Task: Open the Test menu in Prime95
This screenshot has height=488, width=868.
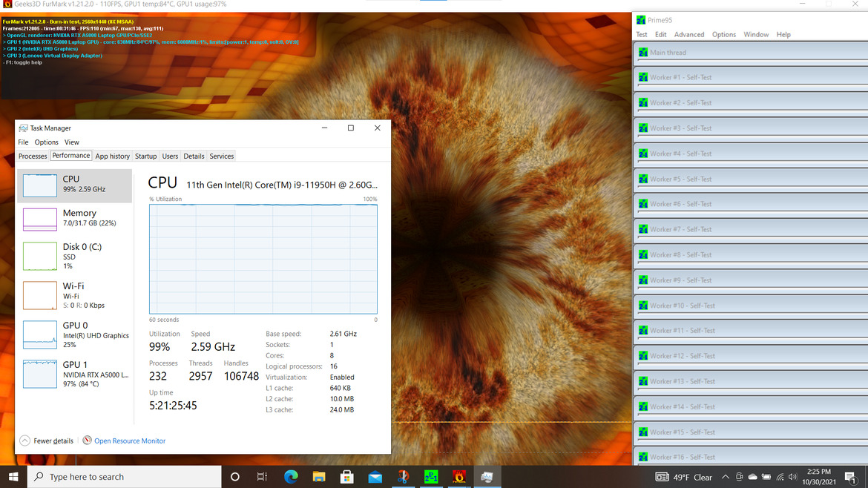Action: pos(642,34)
